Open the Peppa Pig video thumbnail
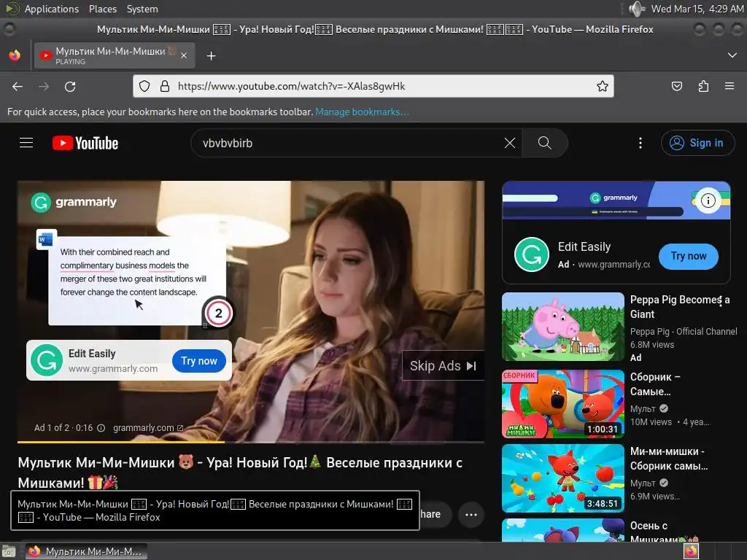The width and height of the screenshot is (747, 560). point(562,327)
